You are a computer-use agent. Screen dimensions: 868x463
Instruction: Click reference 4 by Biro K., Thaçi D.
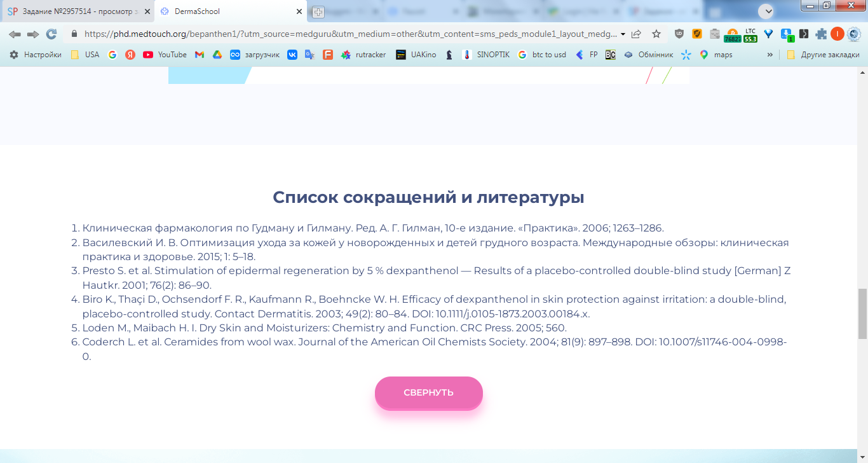[x=435, y=307]
